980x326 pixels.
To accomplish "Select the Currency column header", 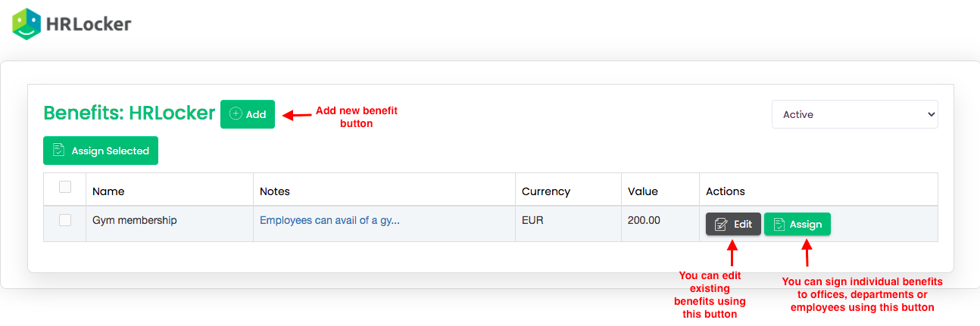I will pos(546,191).
